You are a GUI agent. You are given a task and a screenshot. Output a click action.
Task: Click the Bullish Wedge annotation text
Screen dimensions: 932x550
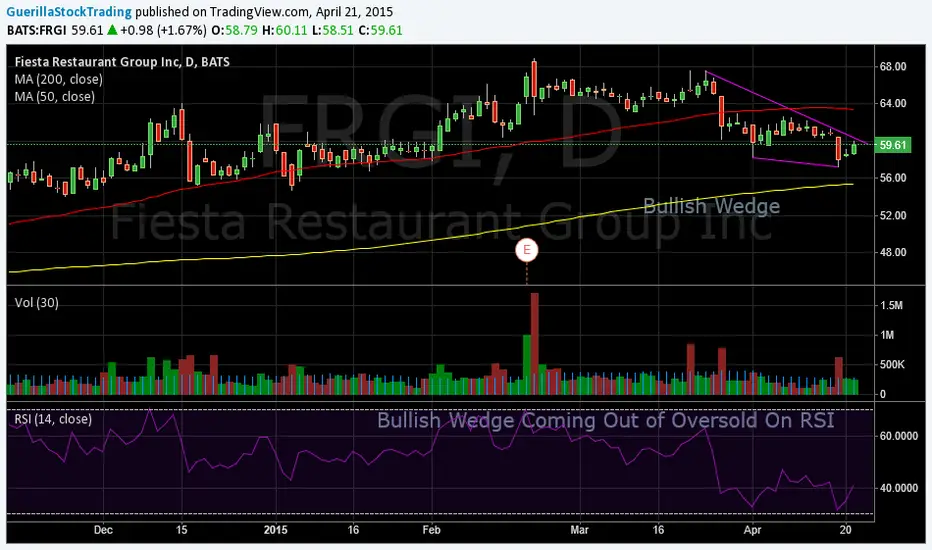point(711,206)
